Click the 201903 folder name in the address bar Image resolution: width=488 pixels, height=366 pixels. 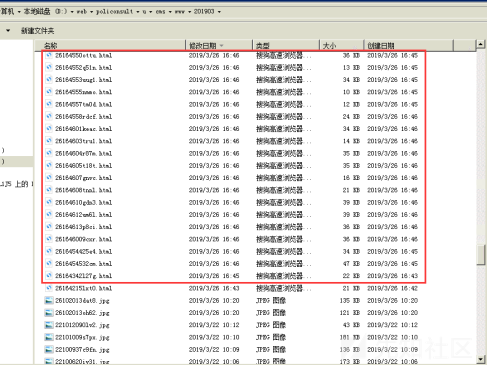(x=204, y=12)
